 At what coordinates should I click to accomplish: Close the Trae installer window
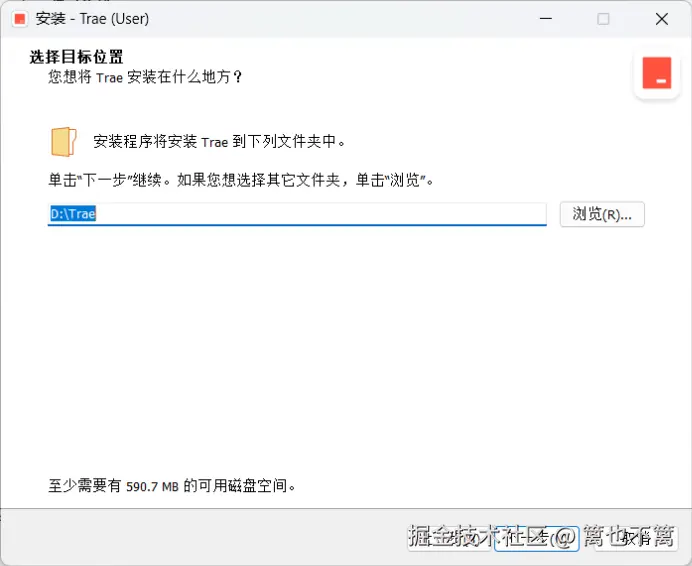[x=662, y=19]
